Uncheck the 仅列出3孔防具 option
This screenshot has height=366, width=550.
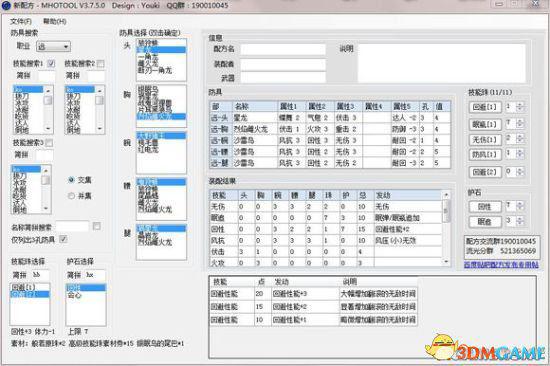point(63,239)
